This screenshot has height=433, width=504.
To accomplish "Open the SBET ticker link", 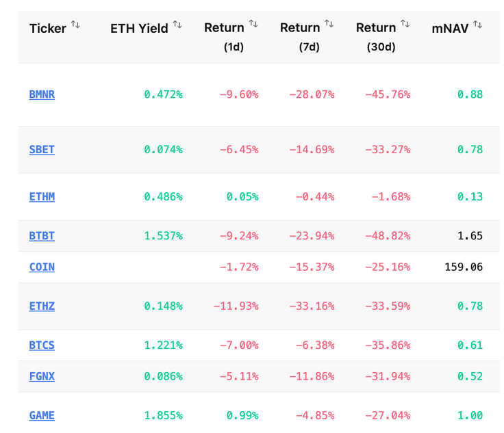I will pos(42,149).
